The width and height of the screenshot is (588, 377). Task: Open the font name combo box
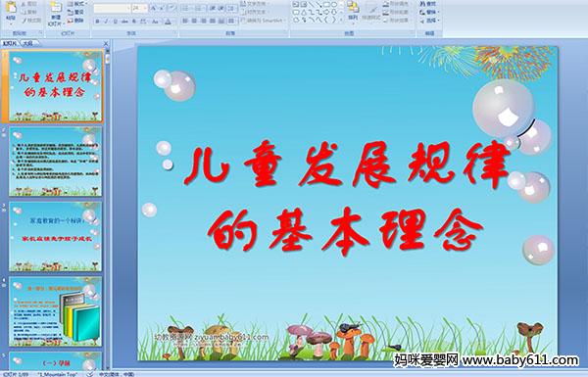[112, 8]
